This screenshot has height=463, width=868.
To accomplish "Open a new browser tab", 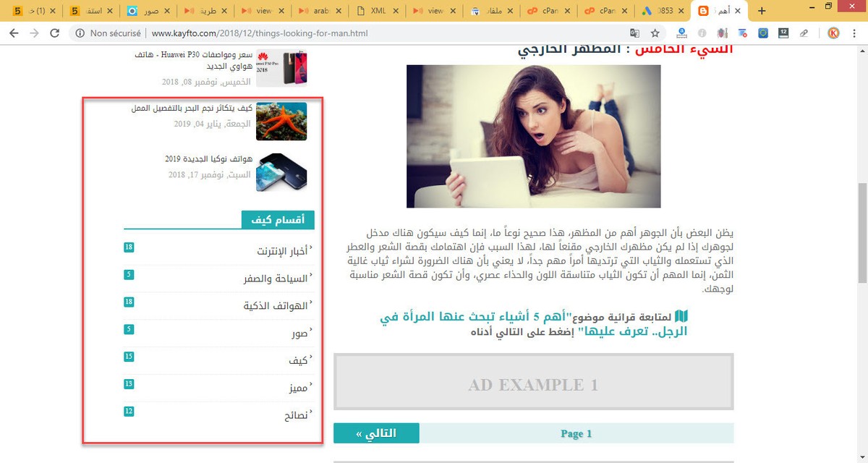I will coord(761,11).
